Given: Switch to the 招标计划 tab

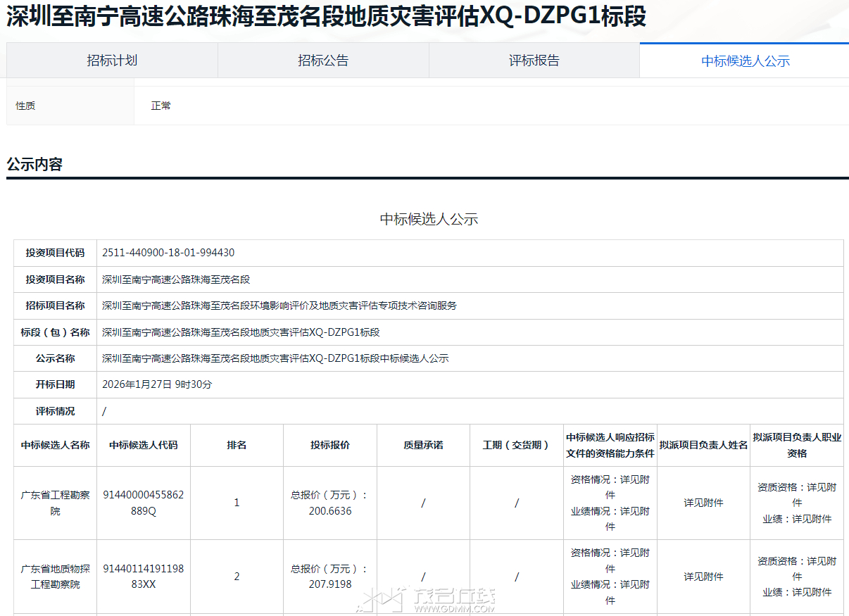Looking at the screenshot, I should pos(112,61).
